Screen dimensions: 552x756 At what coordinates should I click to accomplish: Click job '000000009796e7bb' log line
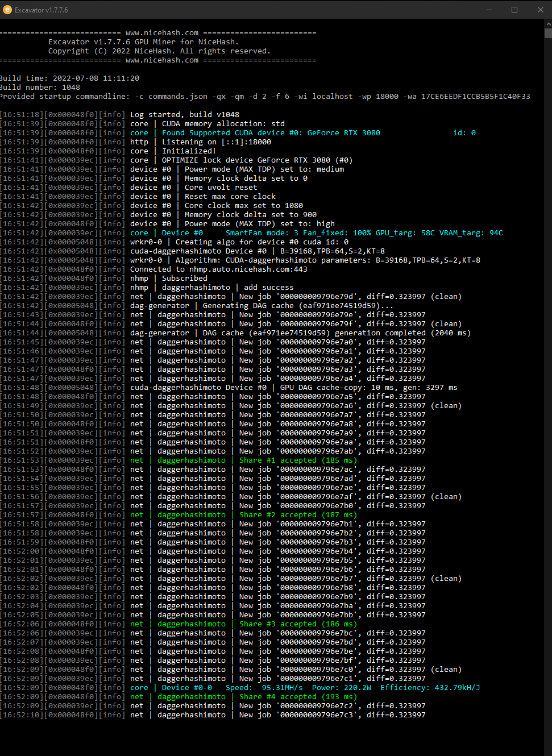[213, 615]
